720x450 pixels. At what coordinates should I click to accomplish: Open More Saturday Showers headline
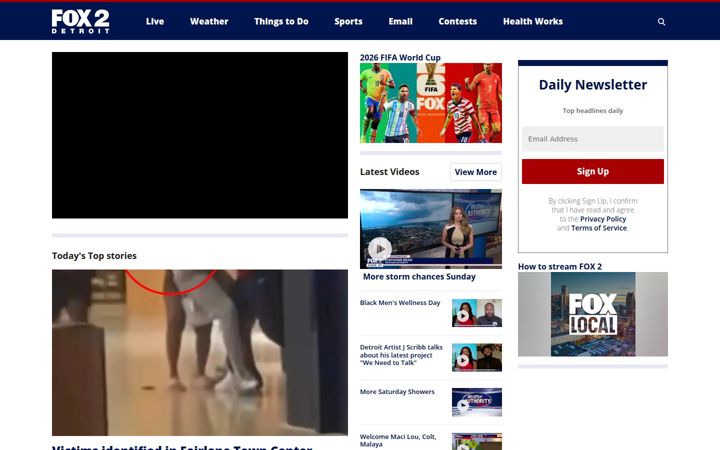pos(397,392)
